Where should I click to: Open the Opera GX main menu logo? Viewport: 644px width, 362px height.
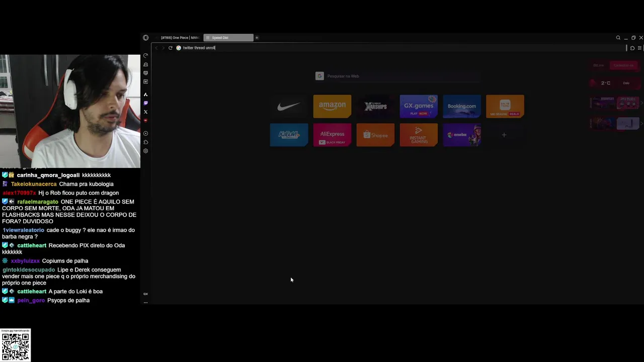pos(146,38)
